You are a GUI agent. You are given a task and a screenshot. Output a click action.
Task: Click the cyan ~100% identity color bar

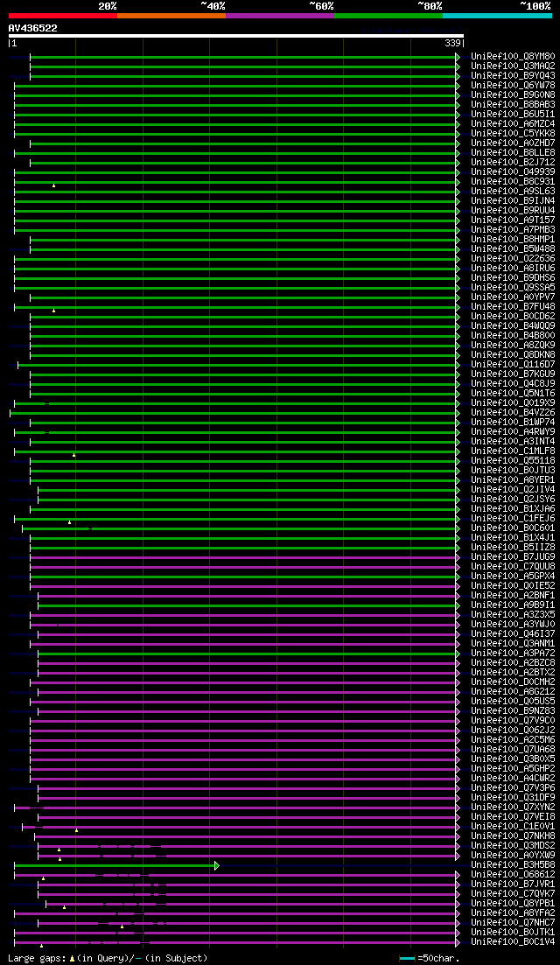click(497, 16)
